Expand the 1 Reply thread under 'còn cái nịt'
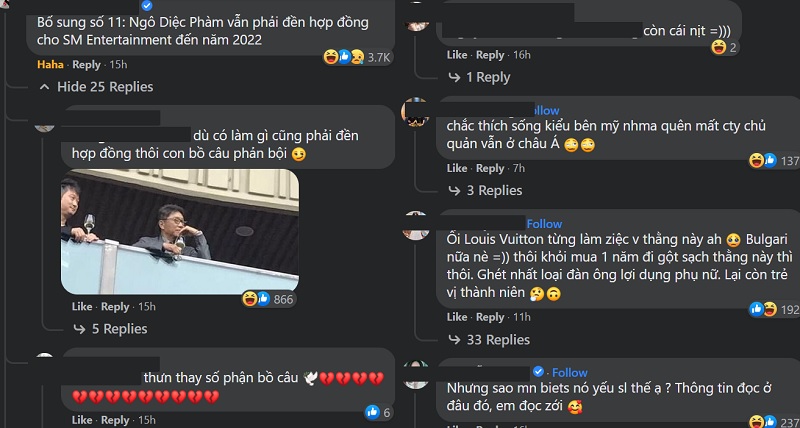 tap(479, 78)
